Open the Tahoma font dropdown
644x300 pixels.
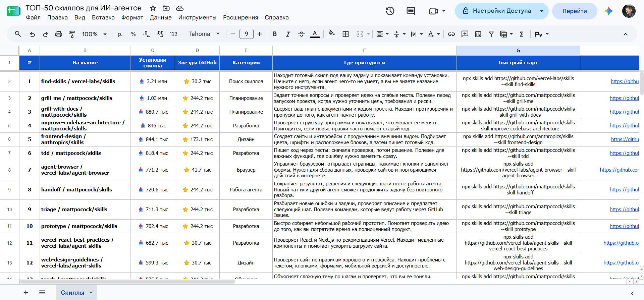[204, 34]
